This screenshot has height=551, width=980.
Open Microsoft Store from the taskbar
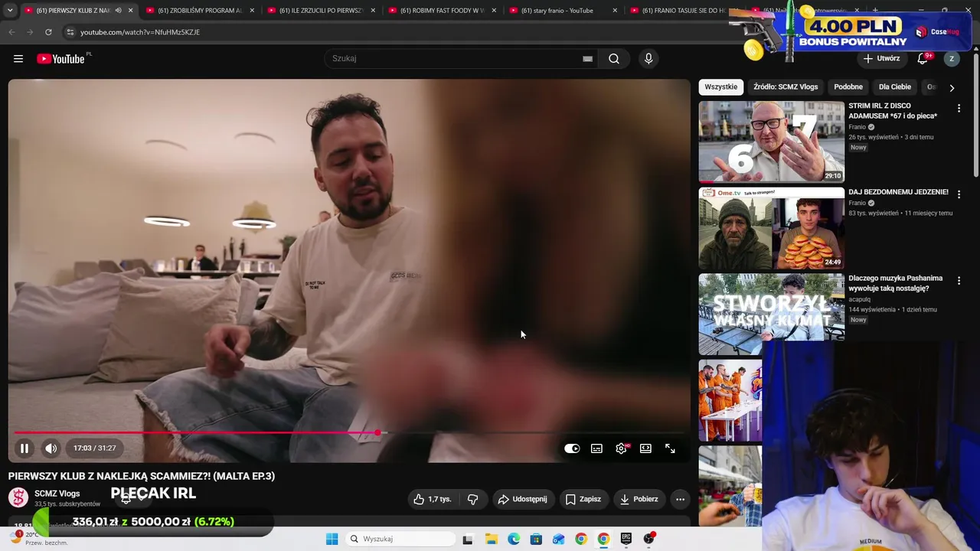536,539
